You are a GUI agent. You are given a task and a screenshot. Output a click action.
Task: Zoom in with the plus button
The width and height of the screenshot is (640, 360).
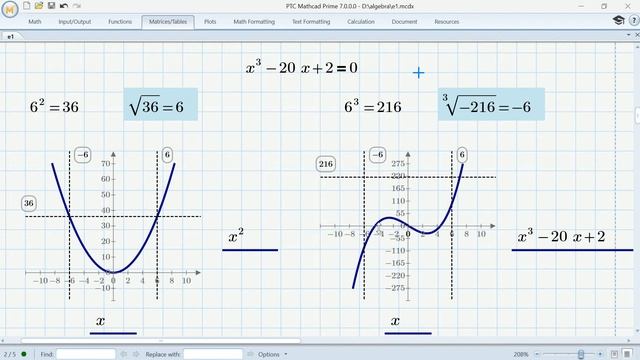(x=600, y=354)
